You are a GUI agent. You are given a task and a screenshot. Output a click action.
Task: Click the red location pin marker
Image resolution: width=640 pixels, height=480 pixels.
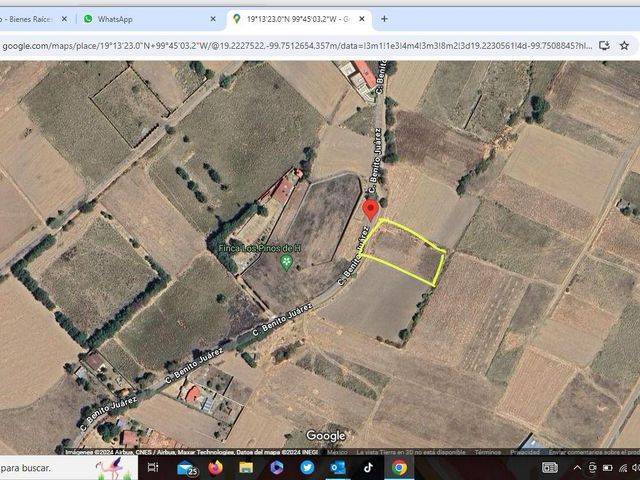point(370,211)
